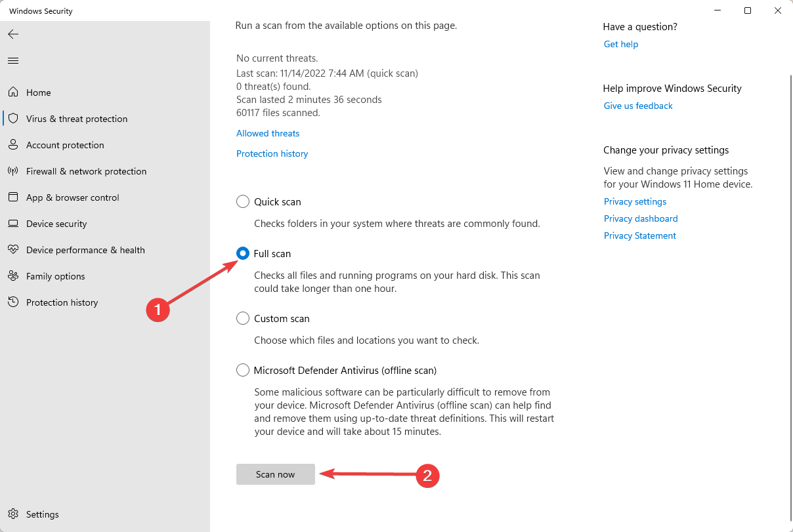Click the App & browser control window icon
Image resolution: width=793 pixels, height=532 pixels.
coord(13,197)
